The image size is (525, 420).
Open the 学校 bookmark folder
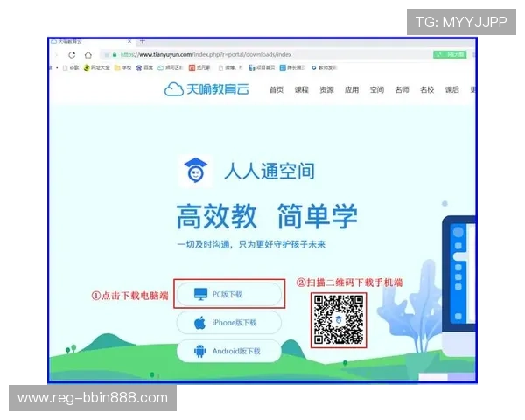pos(123,67)
